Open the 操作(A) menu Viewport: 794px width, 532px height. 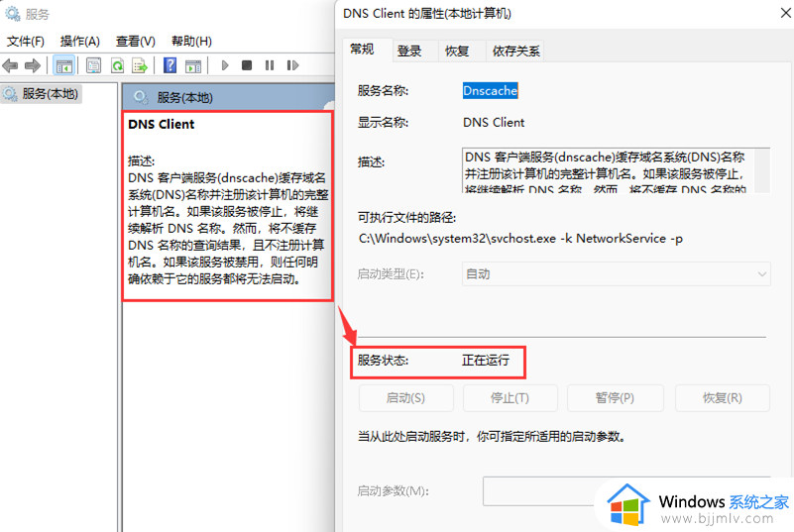pos(80,41)
